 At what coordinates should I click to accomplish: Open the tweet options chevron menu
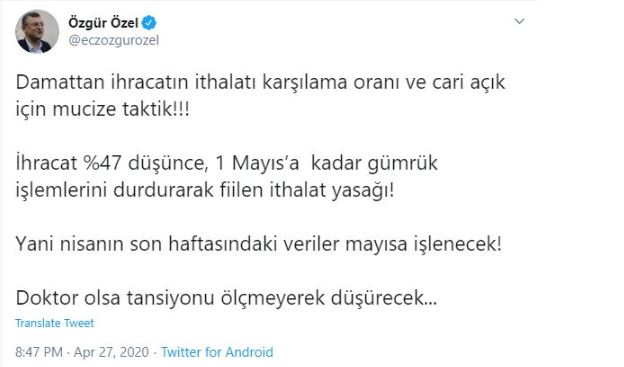[x=519, y=21]
